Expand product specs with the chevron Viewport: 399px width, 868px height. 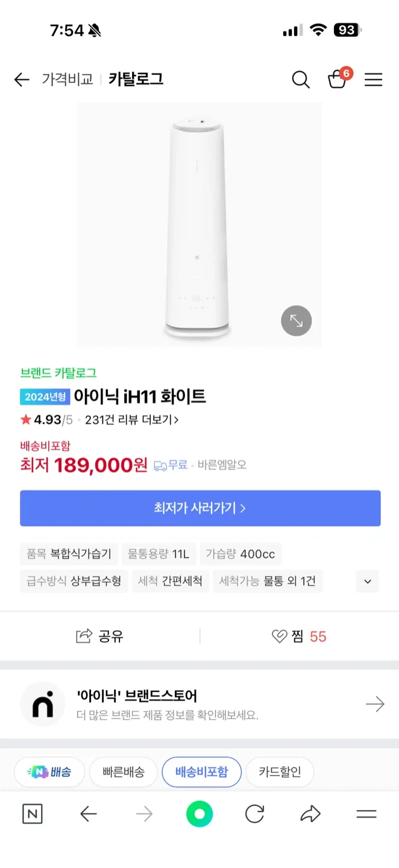click(x=367, y=582)
